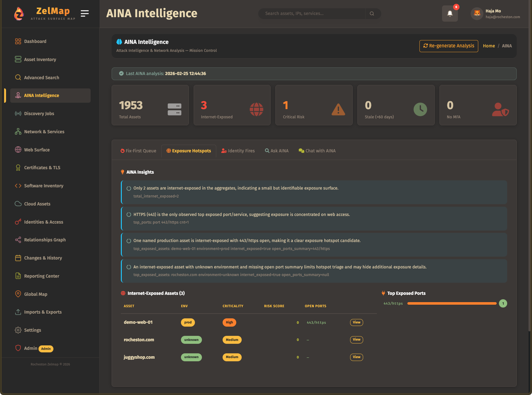Click the search magnifier icon
Screen dimensions: 532x395
[372, 14]
